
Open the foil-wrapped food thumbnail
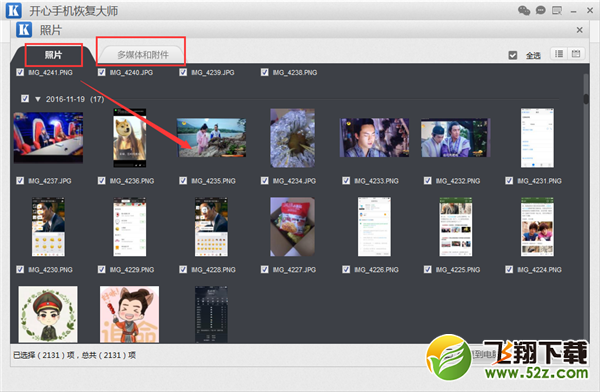[x=293, y=138]
